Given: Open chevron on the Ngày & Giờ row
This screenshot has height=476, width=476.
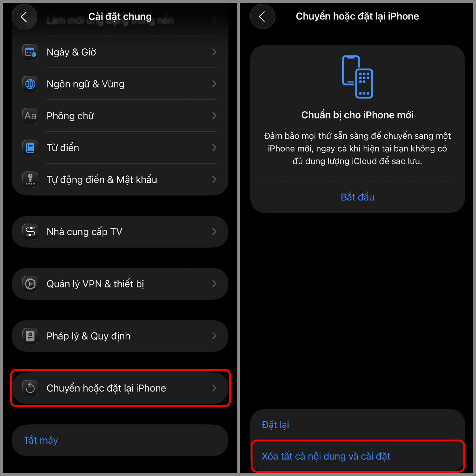Looking at the screenshot, I should point(214,52).
